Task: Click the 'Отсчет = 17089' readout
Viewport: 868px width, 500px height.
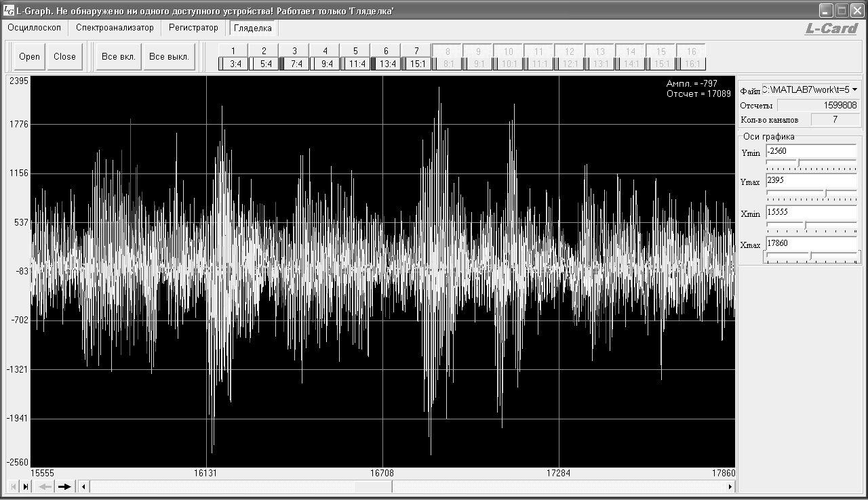Action: pos(698,94)
